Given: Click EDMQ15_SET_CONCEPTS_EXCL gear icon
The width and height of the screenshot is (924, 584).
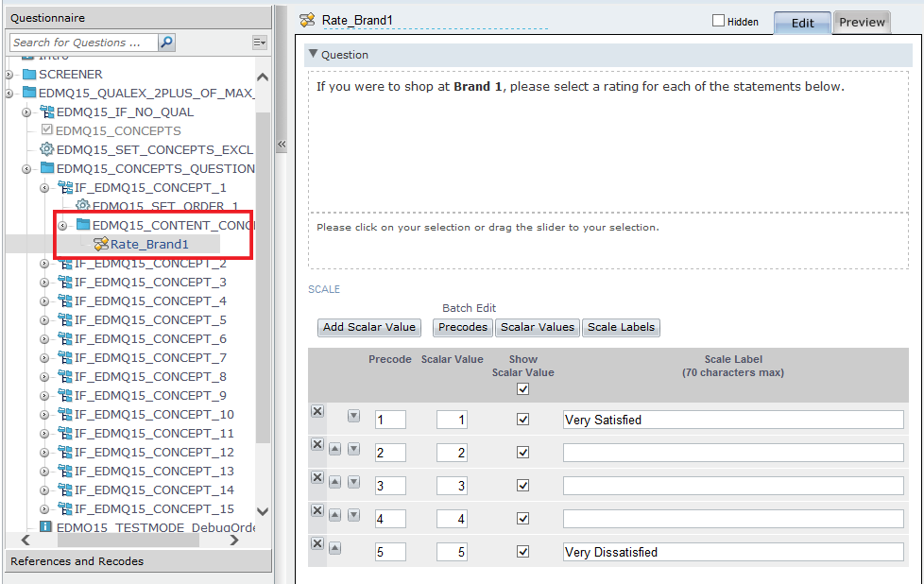Looking at the screenshot, I should [x=46, y=149].
